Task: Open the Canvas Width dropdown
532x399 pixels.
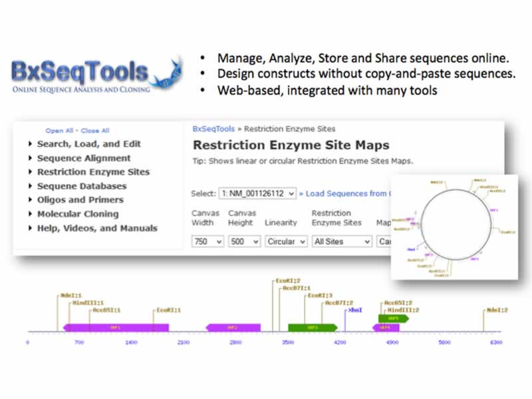Action: 207,241
